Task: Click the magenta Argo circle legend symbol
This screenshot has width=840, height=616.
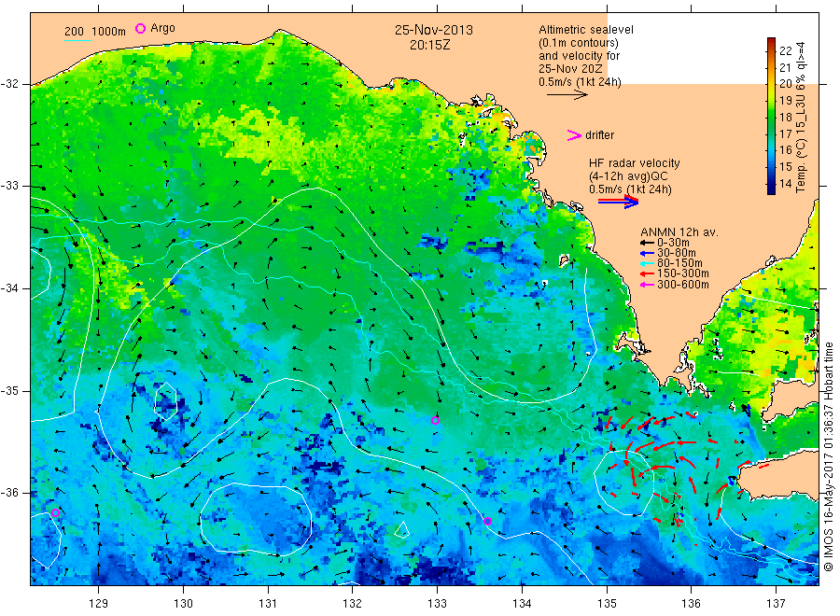Action: [140, 28]
